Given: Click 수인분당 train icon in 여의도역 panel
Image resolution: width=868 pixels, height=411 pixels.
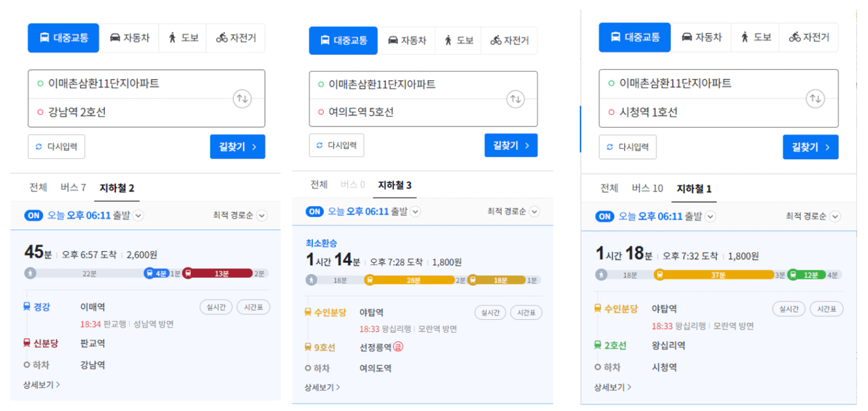Looking at the screenshot, I should point(308,313).
